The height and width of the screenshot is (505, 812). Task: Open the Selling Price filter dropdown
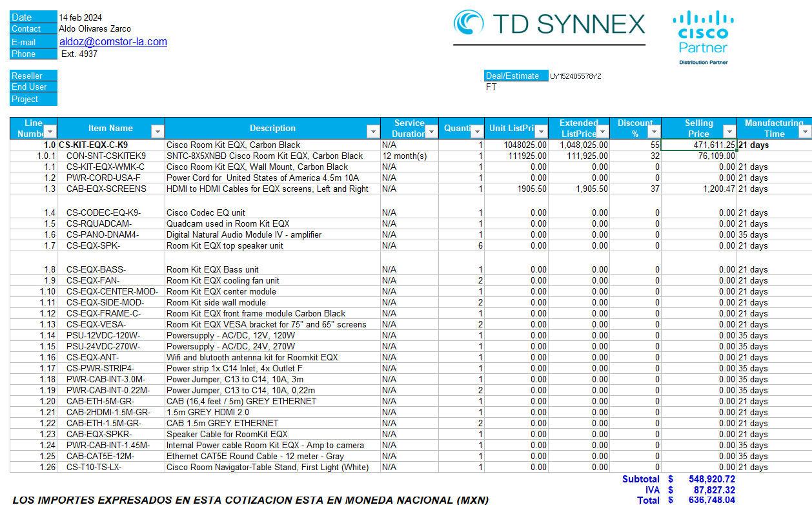729,132
